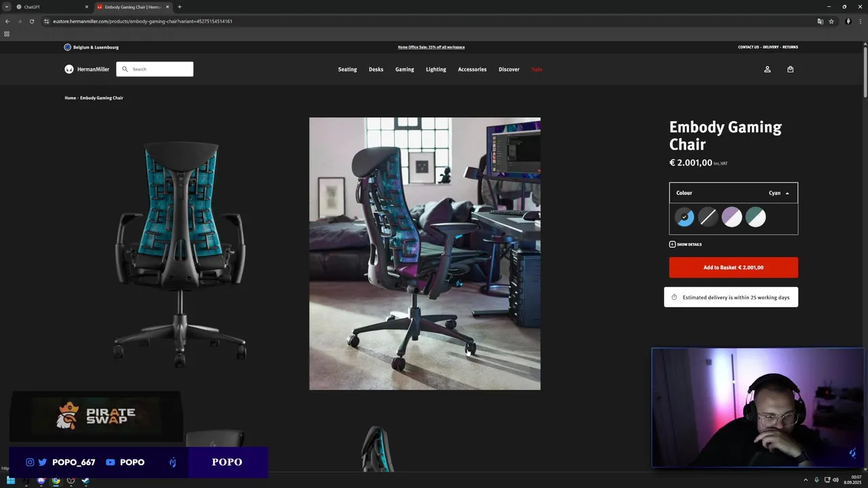Click the Herman Miller logo
Image resolution: width=868 pixels, height=488 pixels.
tap(87, 69)
